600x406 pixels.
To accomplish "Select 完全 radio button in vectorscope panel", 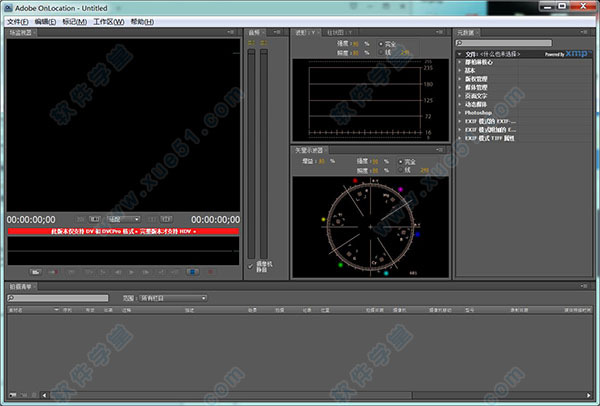I will [x=400, y=161].
